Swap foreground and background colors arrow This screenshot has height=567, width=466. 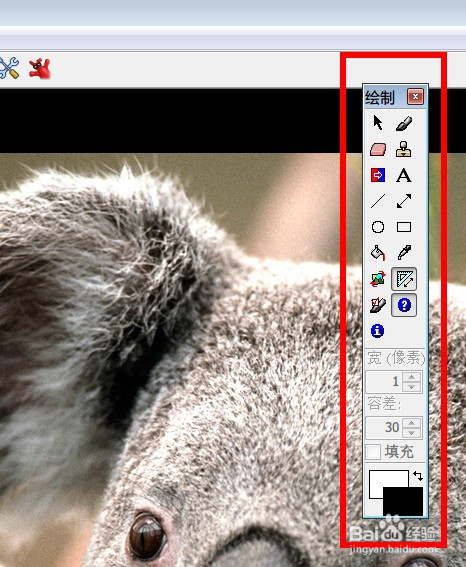pos(418,476)
